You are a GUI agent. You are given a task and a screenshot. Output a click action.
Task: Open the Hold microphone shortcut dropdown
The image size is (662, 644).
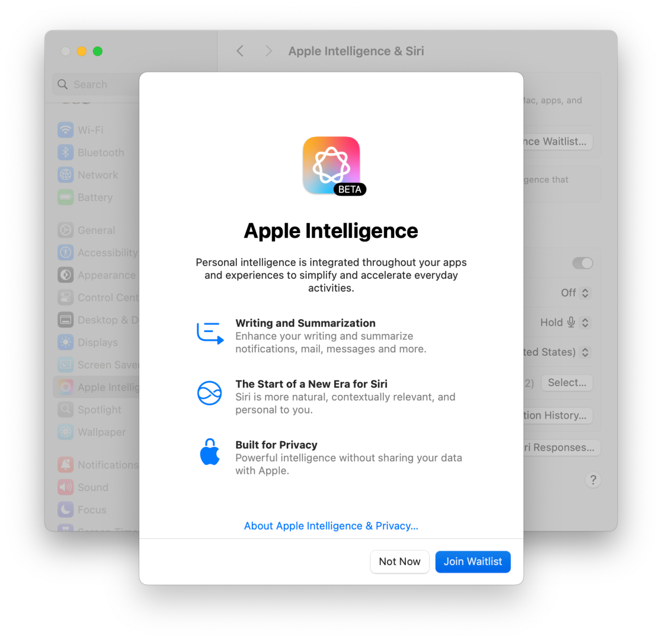click(x=565, y=322)
